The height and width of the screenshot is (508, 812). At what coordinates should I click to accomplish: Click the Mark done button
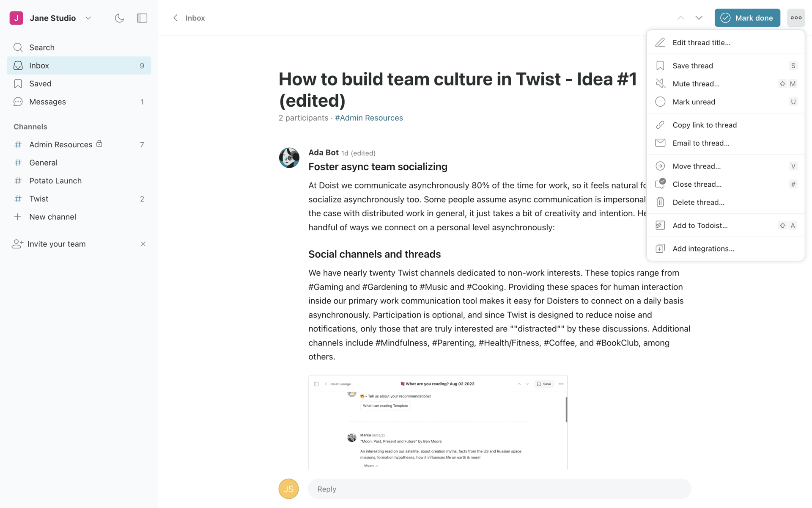(747, 18)
